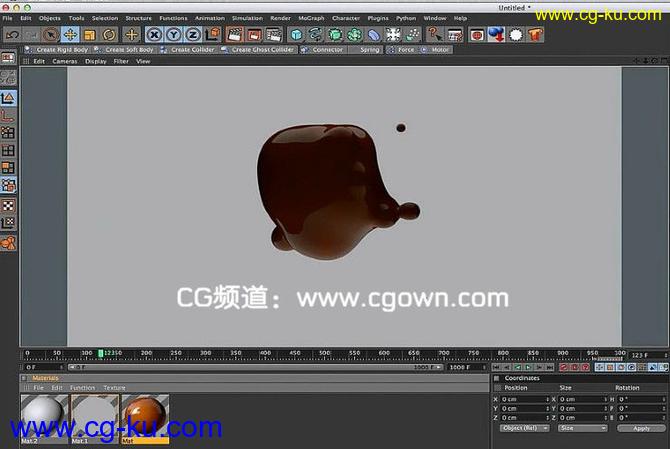Click the Undo arrow icon
The height and width of the screenshot is (449, 670).
tap(12, 35)
